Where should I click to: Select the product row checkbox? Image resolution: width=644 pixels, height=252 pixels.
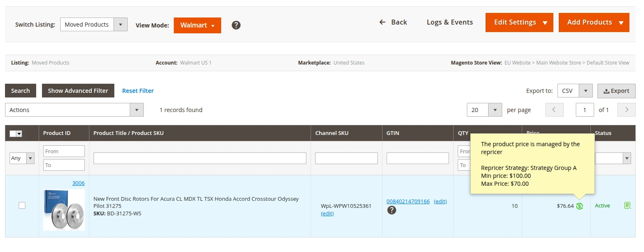click(x=22, y=205)
